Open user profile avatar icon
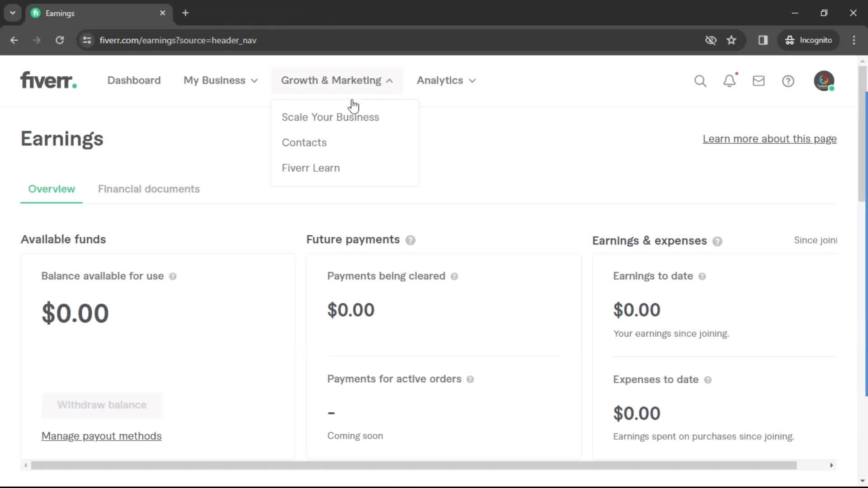Viewport: 868px width, 488px height. (x=825, y=80)
